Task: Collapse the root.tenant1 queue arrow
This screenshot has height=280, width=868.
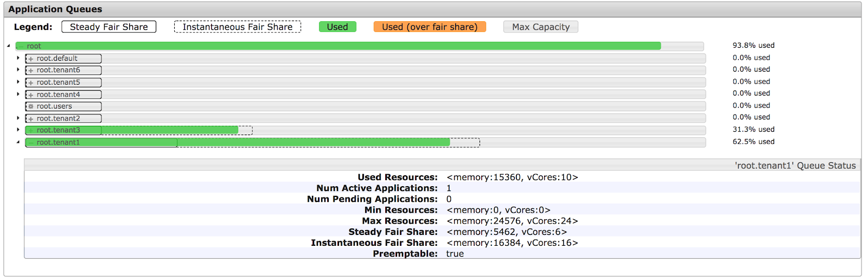Action: tap(18, 142)
